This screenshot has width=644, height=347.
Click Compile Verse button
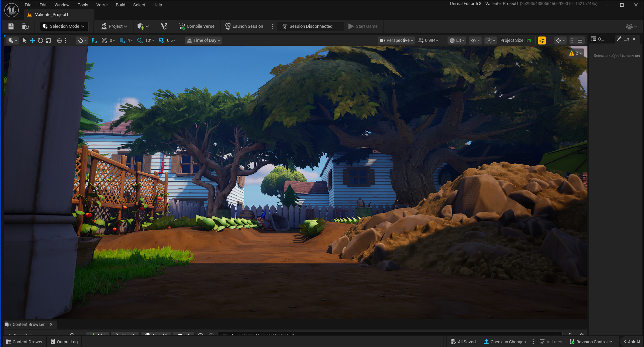(x=197, y=26)
